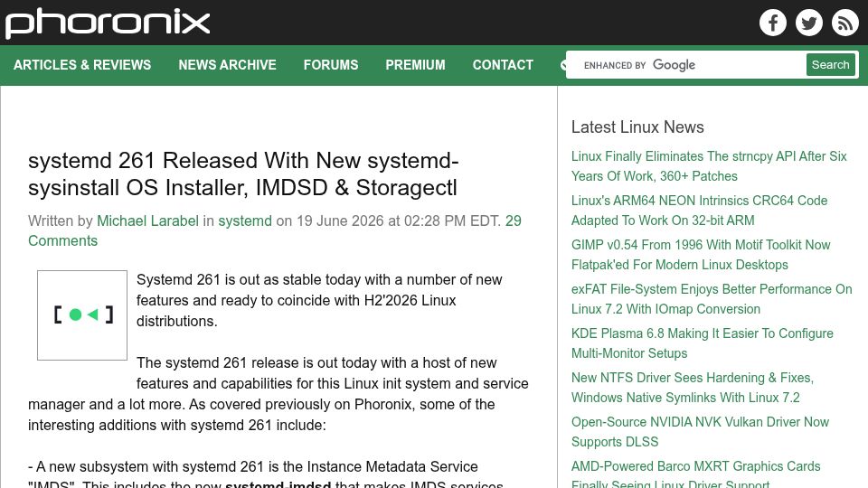Open KDE Plasma 6.8 multi-monitor link
The width and height of the screenshot is (868, 488).
click(702, 343)
